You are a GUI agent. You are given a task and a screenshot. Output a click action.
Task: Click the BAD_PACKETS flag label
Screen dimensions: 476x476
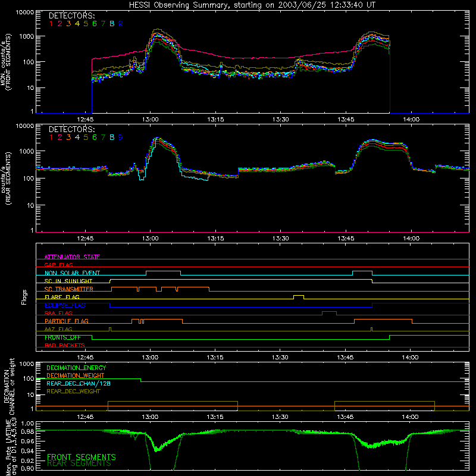(x=65, y=346)
